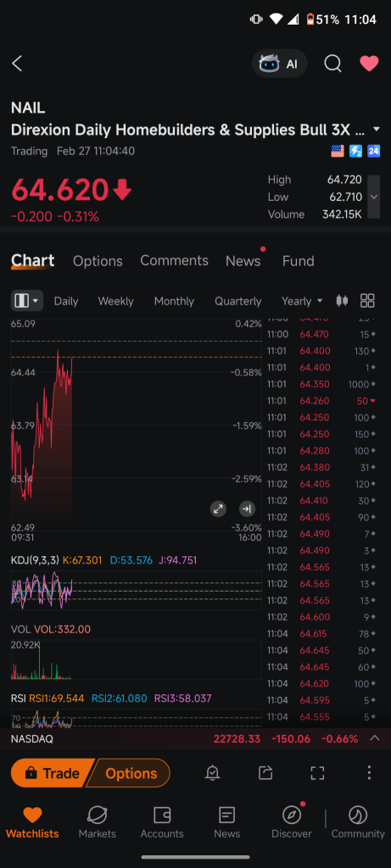Tap the candlestick chart style icon

[343, 301]
